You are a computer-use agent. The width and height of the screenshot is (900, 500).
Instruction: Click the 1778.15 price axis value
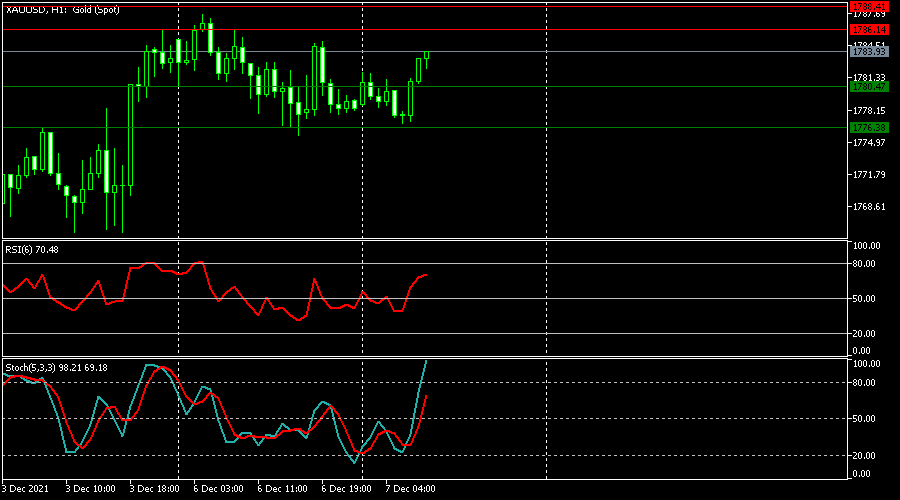869,110
